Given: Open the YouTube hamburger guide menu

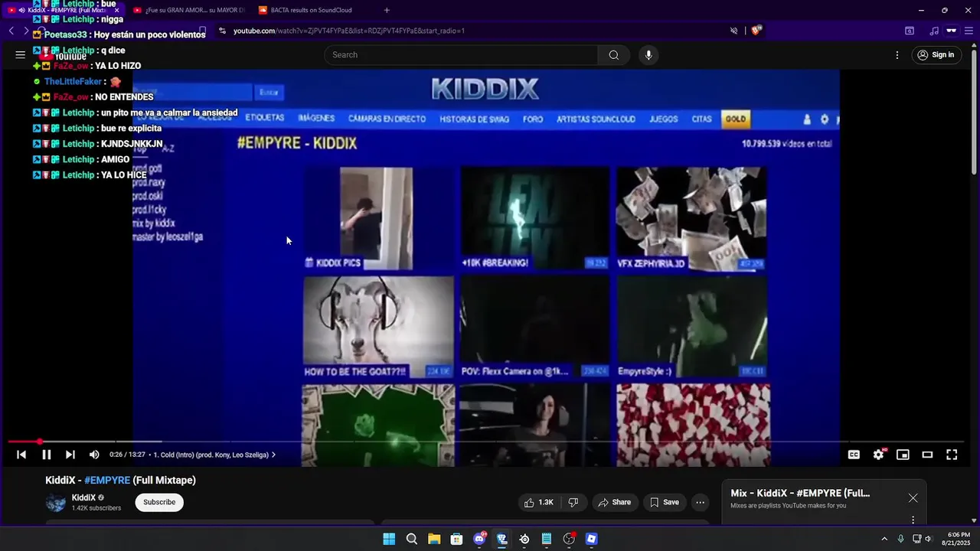Looking at the screenshot, I should pyautogui.click(x=20, y=55).
